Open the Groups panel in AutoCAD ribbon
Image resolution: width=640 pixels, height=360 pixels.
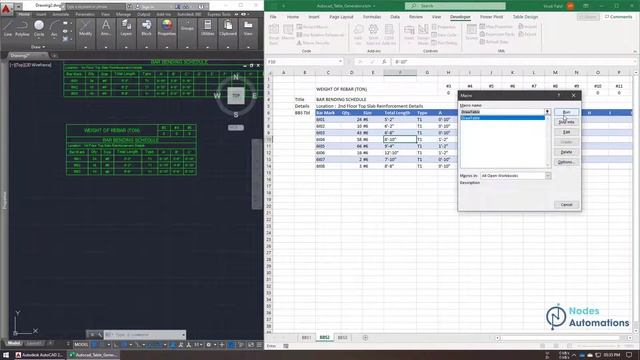(187, 29)
